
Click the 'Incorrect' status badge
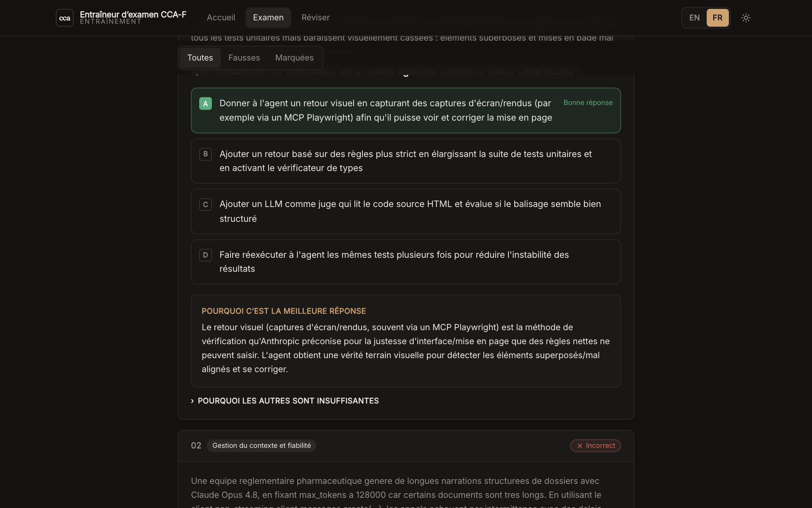pyautogui.click(x=595, y=446)
